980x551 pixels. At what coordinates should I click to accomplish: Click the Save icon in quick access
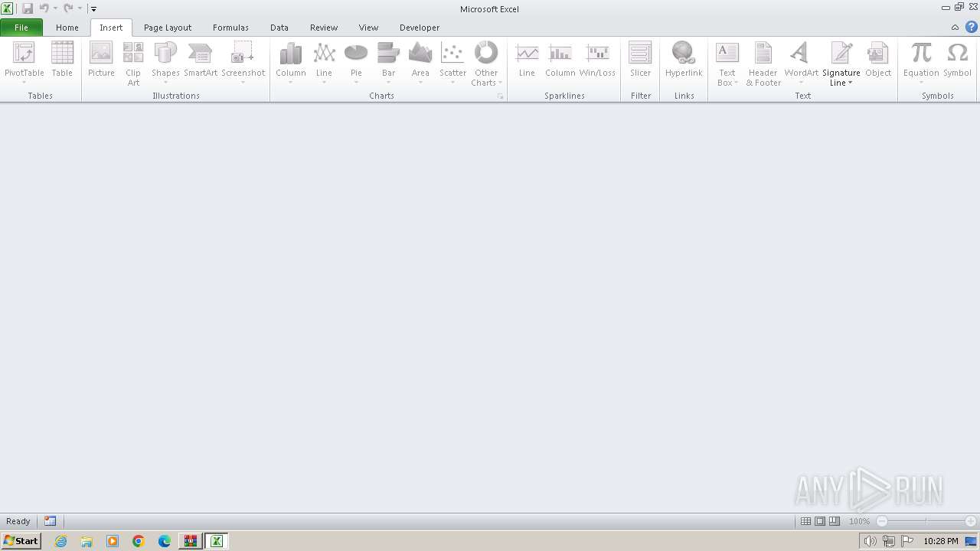pos(28,8)
